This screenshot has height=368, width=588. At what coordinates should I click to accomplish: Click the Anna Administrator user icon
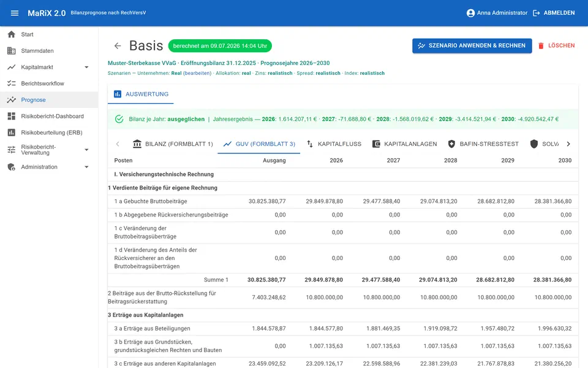(470, 13)
